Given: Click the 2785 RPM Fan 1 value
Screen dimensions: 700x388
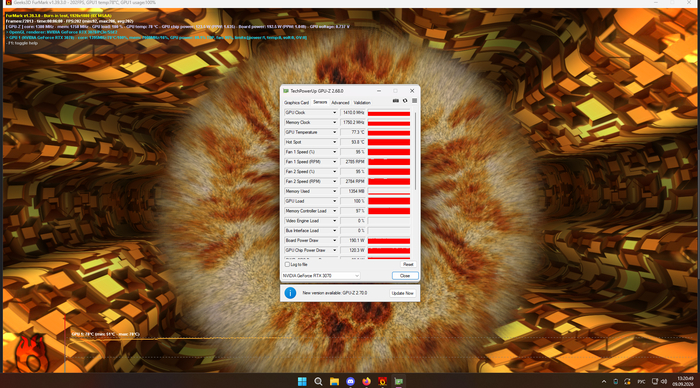Looking at the screenshot, I should 353,162.
